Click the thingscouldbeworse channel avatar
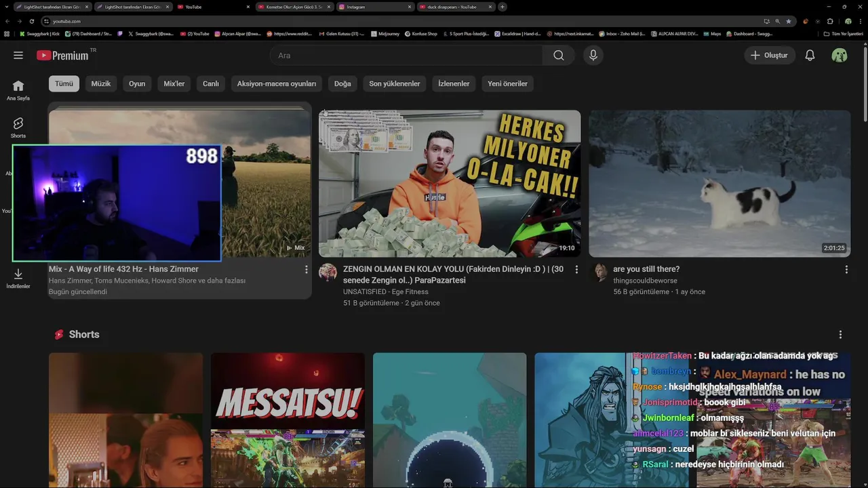 point(599,272)
